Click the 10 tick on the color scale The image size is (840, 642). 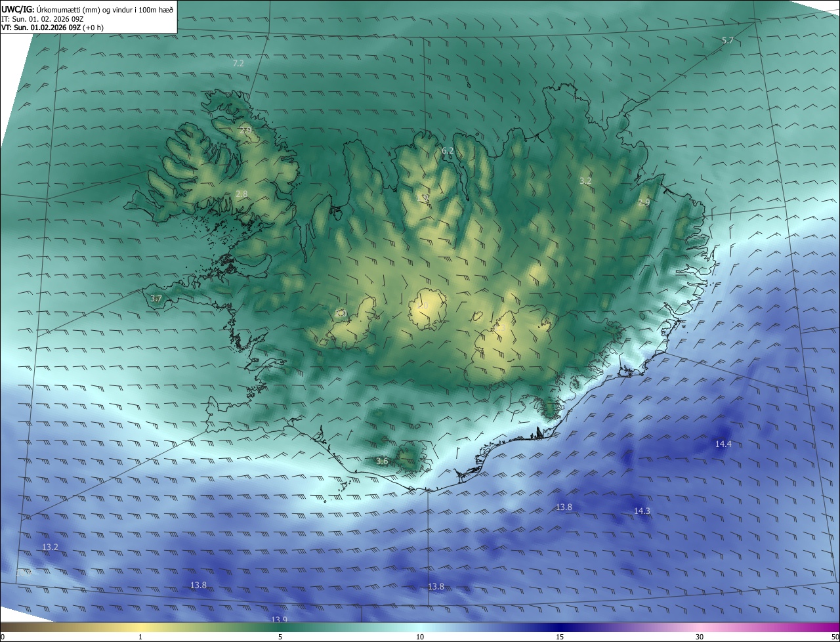pyautogui.click(x=420, y=637)
